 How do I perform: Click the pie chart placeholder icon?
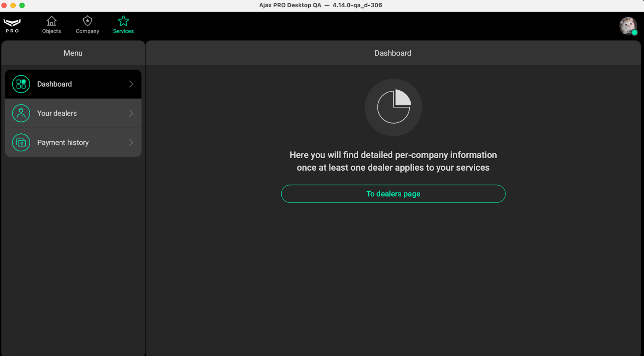(393, 107)
